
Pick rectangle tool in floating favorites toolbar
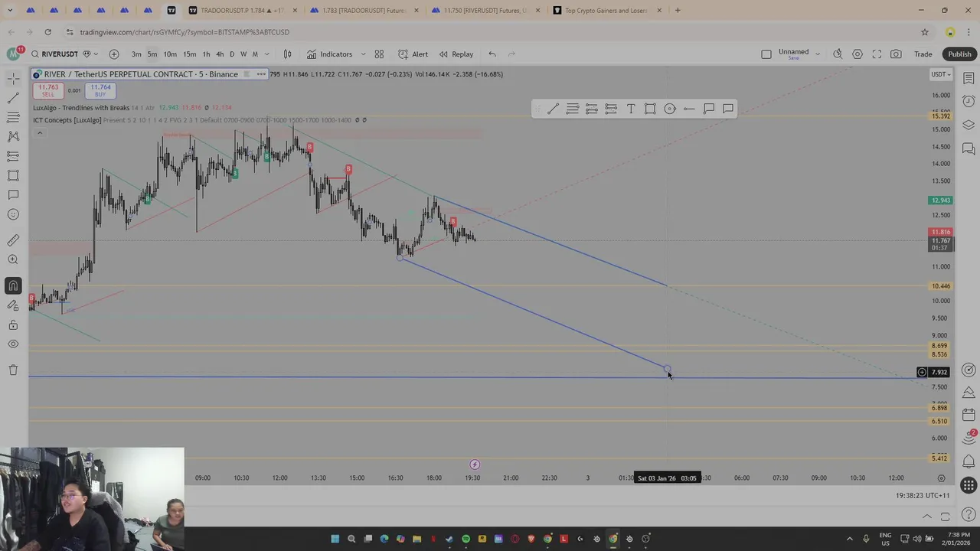[x=650, y=109]
